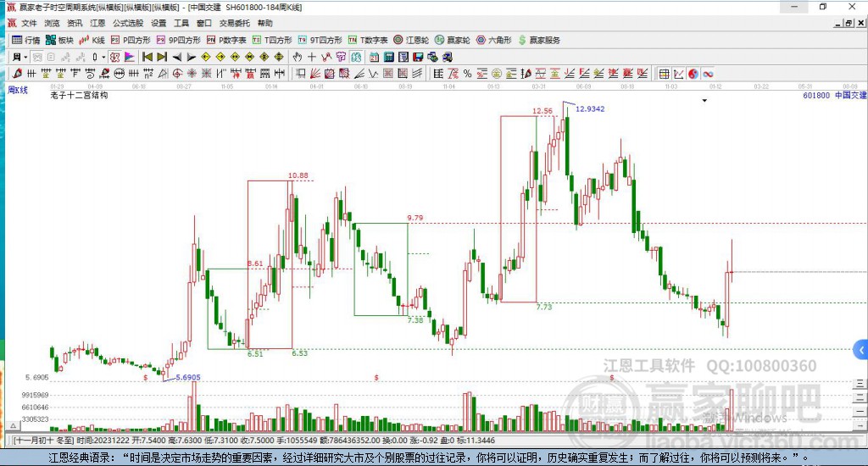868x466 pixels.
Task: Click the angle triangle ruler tool
Action: tap(163, 74)
